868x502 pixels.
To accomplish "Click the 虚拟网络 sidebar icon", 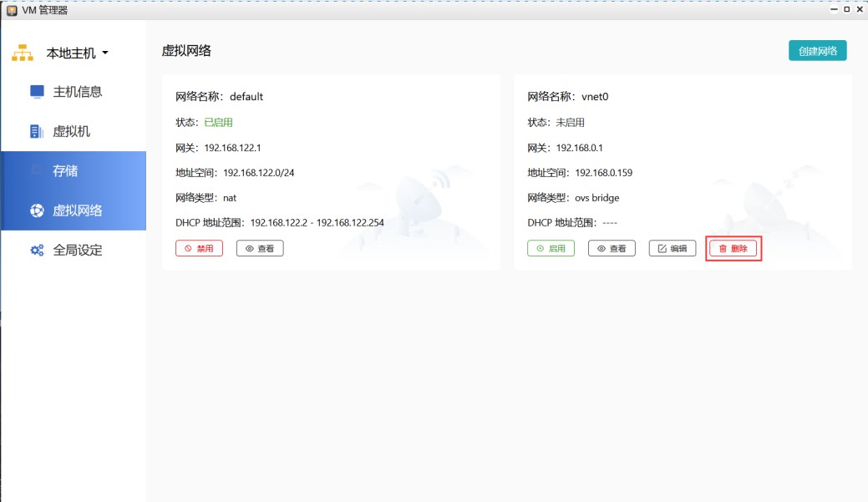I will [37, 210].
